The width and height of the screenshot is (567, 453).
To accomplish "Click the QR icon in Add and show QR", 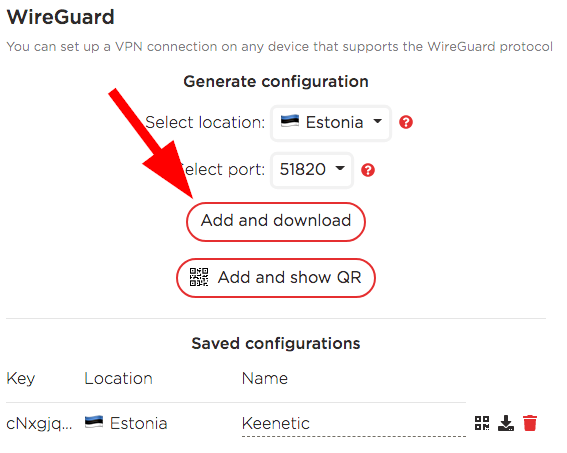I will click(x=199, y=277).
